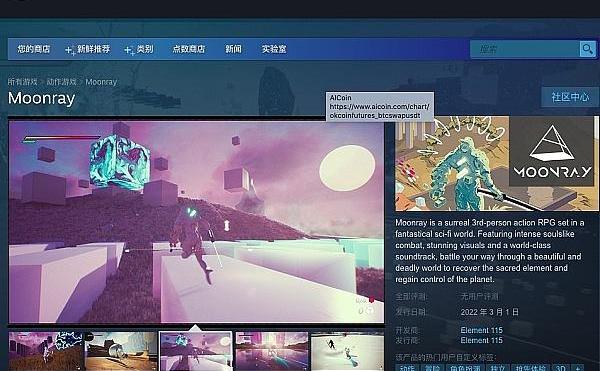600x371 pixels.
Task: Click the developer link Element 115
Action: click(x=481, y=330)
